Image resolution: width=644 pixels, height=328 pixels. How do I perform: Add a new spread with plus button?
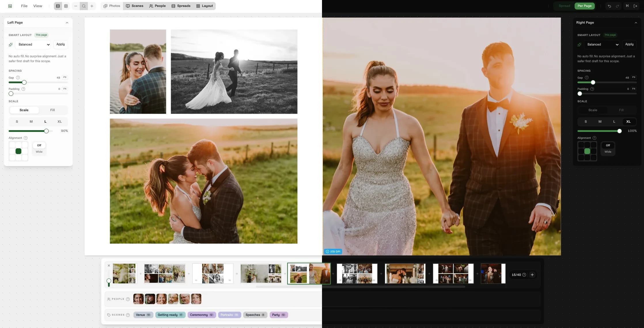point(532,275)
